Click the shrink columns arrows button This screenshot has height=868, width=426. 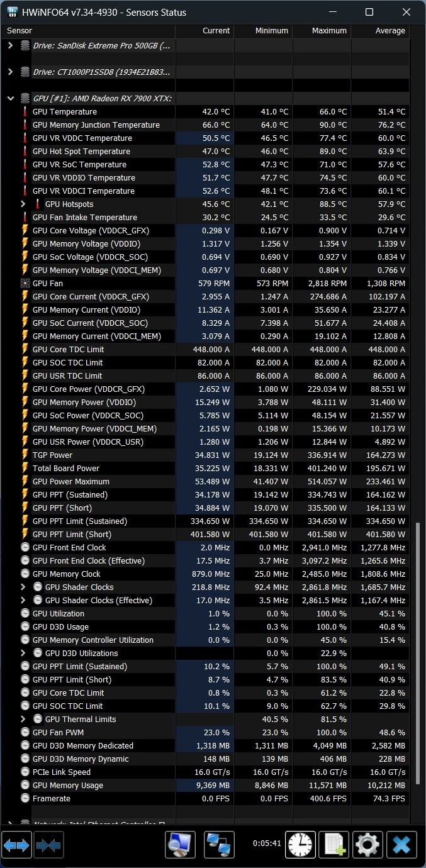click(x=48, y=845)
